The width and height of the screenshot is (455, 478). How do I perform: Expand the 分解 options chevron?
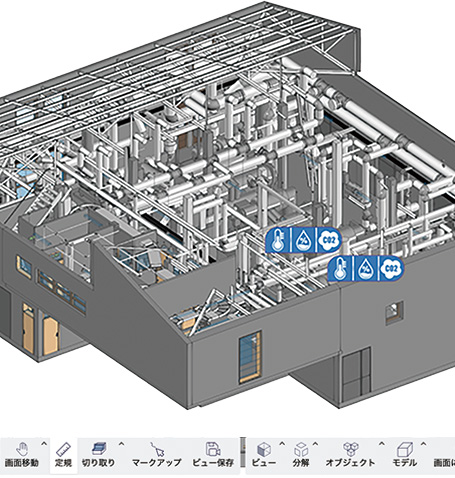(315, 444)
